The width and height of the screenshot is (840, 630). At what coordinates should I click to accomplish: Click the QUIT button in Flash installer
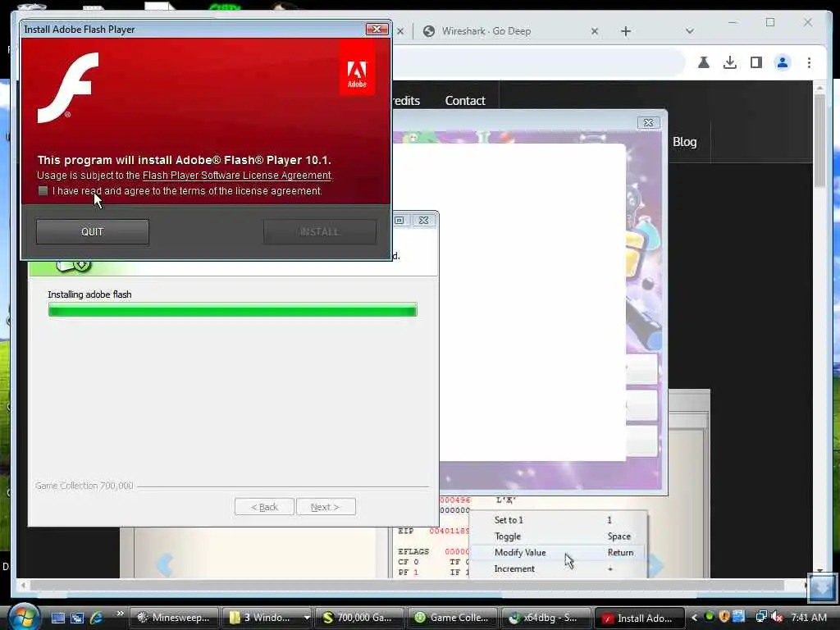[x=92, y=231]
